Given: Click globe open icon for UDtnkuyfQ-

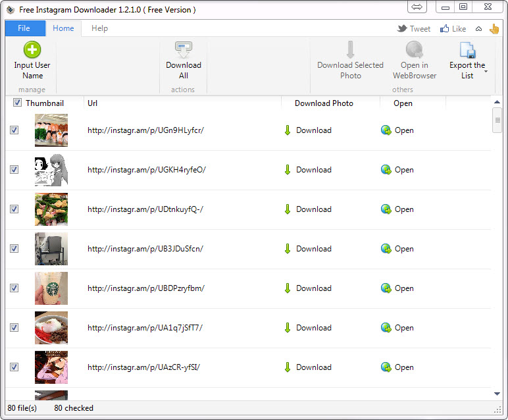Looking at the screenshot, I should coord(386,209).
